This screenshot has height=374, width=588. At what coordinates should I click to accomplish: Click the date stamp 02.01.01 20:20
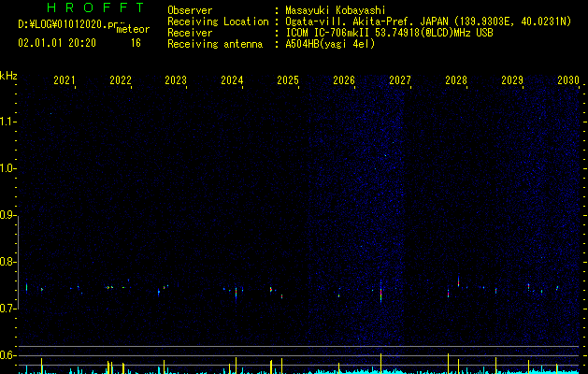[57, 43]
